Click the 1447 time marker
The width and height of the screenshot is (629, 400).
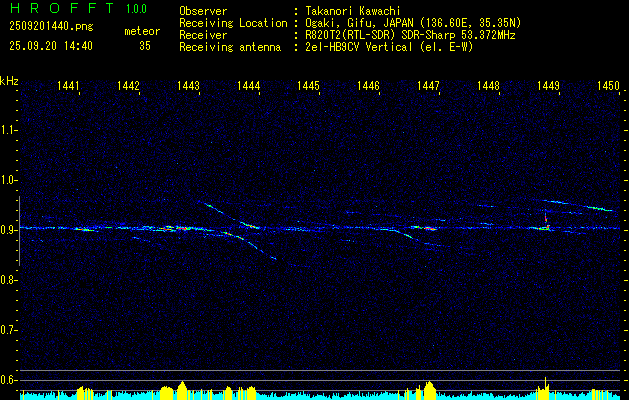coord(428,85)
